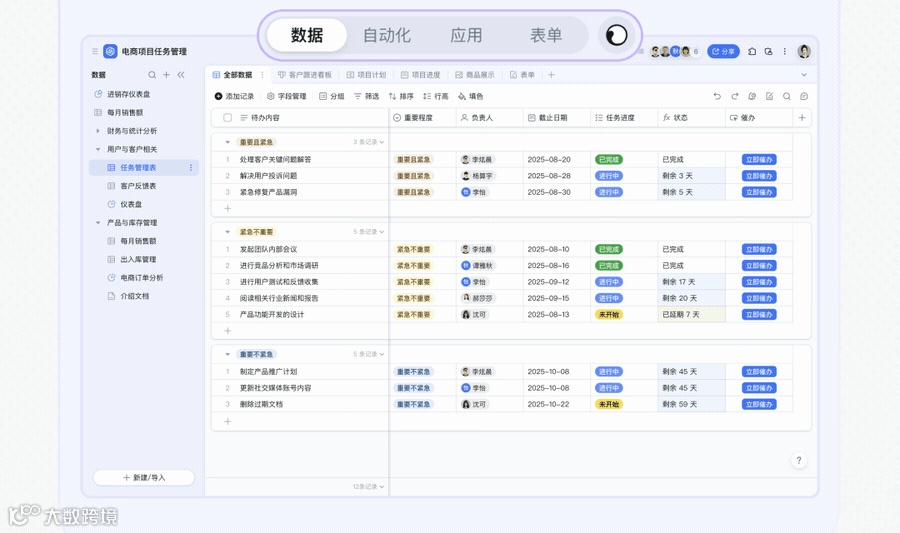Click 立即催办 for 产品功能开发的设计
The height and width of the screenshot is (533, 900).
pyautogui.click(x=759, y=314)
